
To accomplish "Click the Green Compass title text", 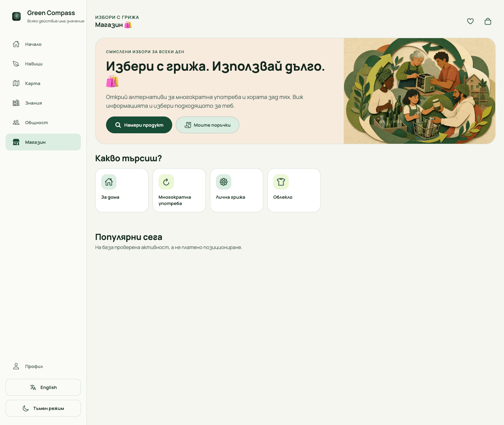I will pyautogui.click(x=51, y=13).
